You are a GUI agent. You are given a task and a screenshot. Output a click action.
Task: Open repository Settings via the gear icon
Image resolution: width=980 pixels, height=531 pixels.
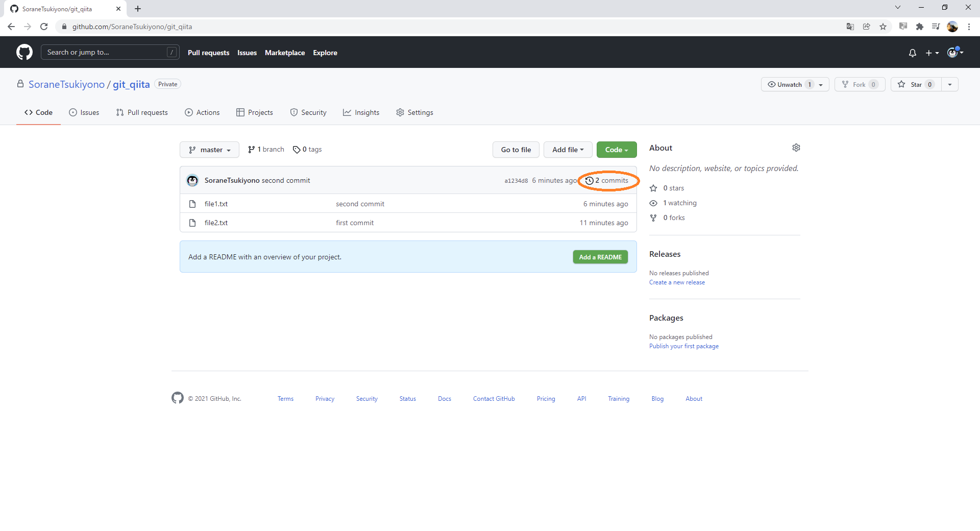click(x=400, y=112)
